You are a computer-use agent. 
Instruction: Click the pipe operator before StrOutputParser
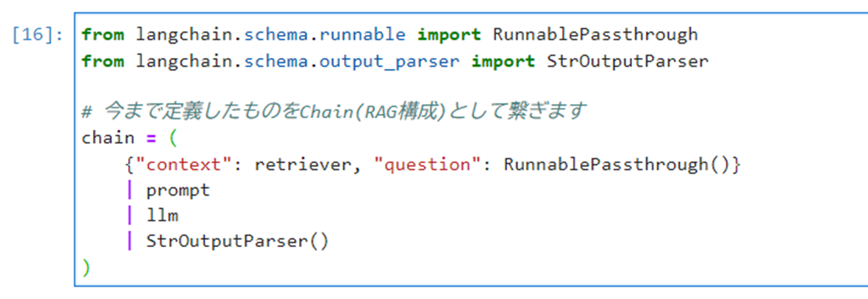[130, 242]
